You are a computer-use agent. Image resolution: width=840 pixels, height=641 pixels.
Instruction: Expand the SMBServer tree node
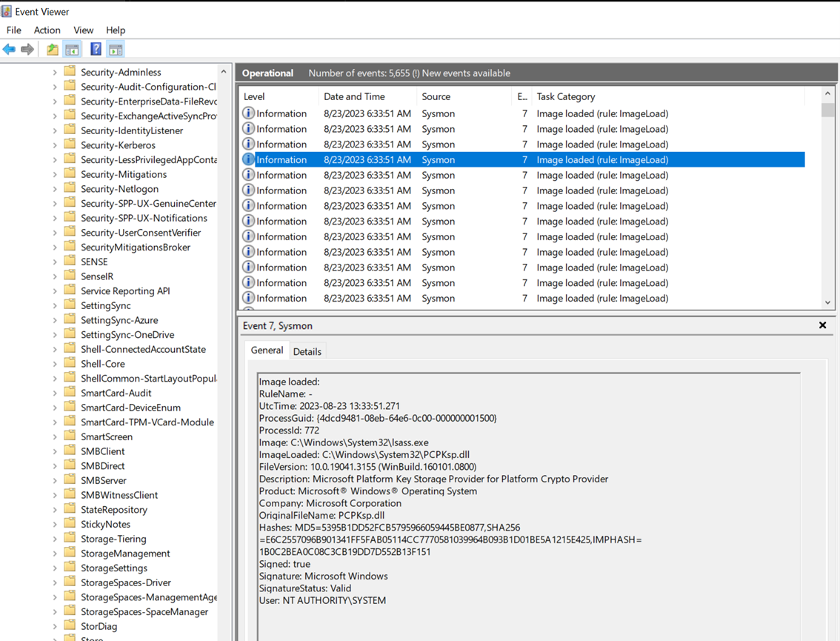click(x=55, y=481)
